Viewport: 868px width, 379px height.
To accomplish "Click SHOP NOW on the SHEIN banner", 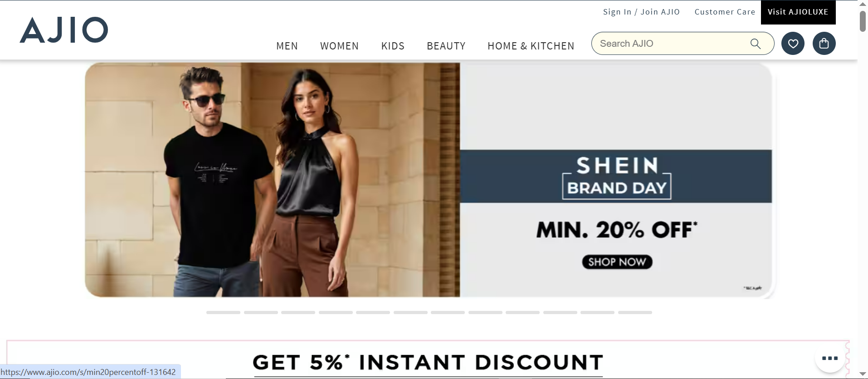I will coord(617,262).
